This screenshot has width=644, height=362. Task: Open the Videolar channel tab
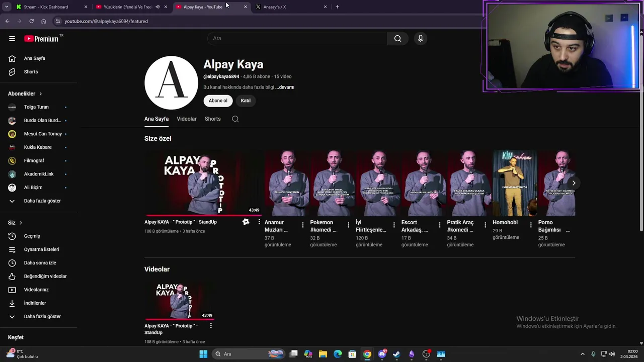(x=187, y=119)
